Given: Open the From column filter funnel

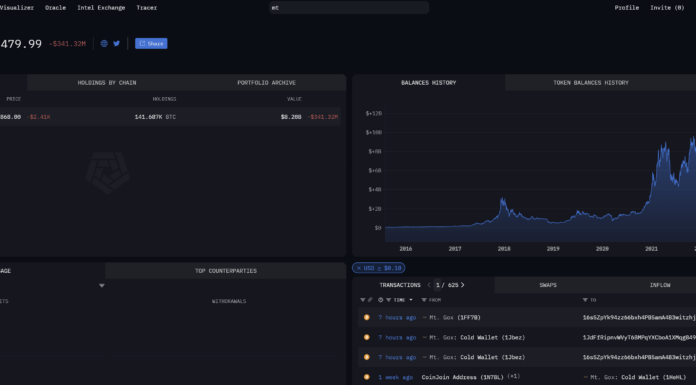Looking at the screenshot, I should click(x=424, y=300).
